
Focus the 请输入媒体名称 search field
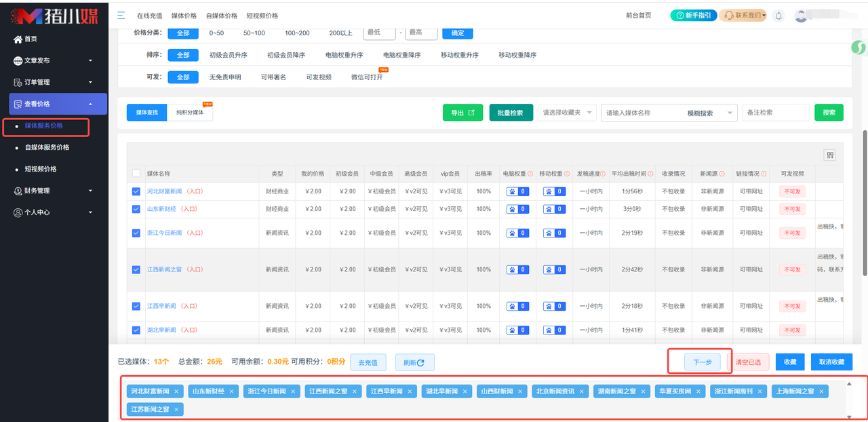pos(642,113)
